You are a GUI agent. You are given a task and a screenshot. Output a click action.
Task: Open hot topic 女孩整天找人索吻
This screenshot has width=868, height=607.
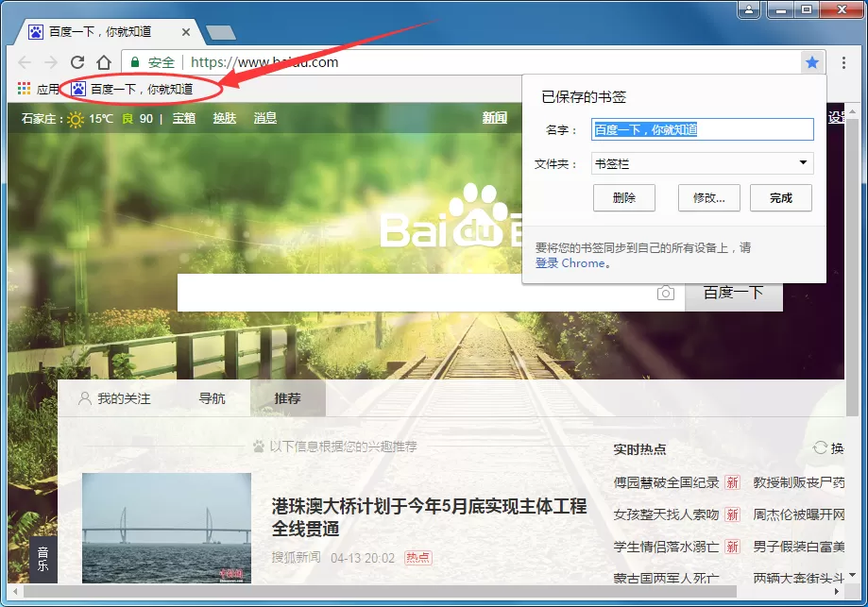click(x=666, y=514)
